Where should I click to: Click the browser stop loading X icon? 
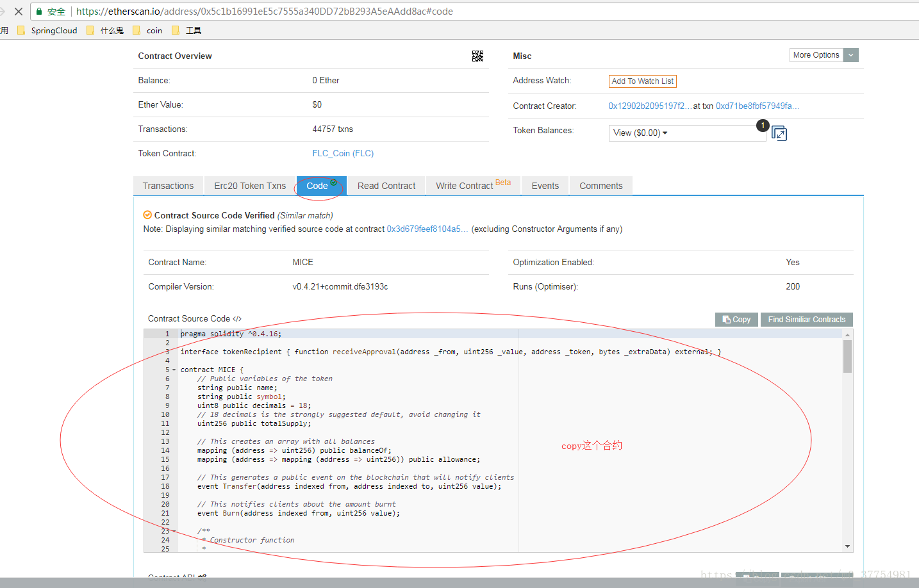tap(19, 12)
